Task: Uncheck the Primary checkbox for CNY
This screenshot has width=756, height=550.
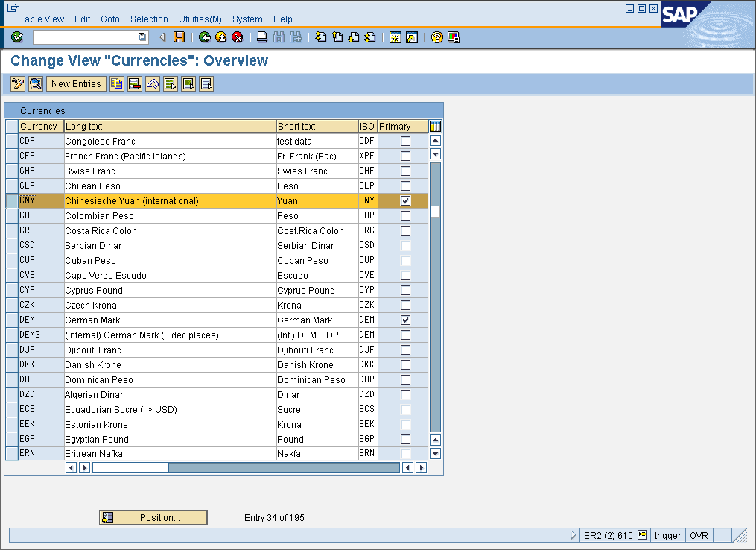Action: tap(405, 200)
